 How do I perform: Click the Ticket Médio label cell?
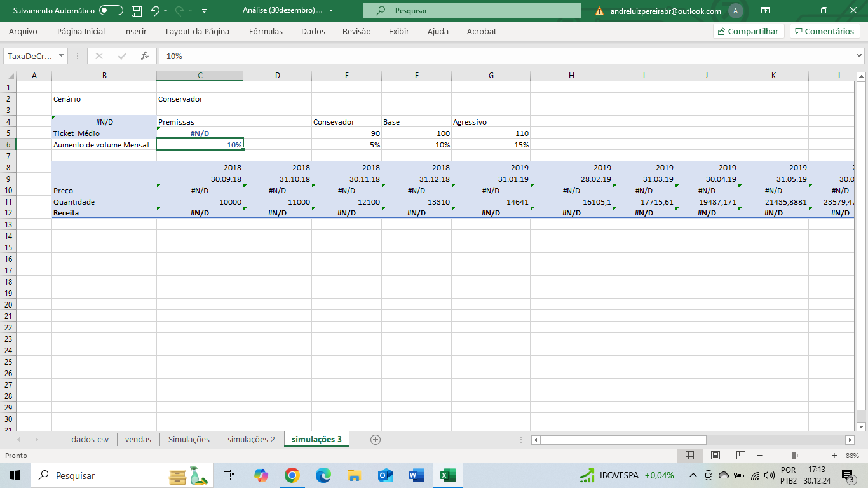point(104,133)
